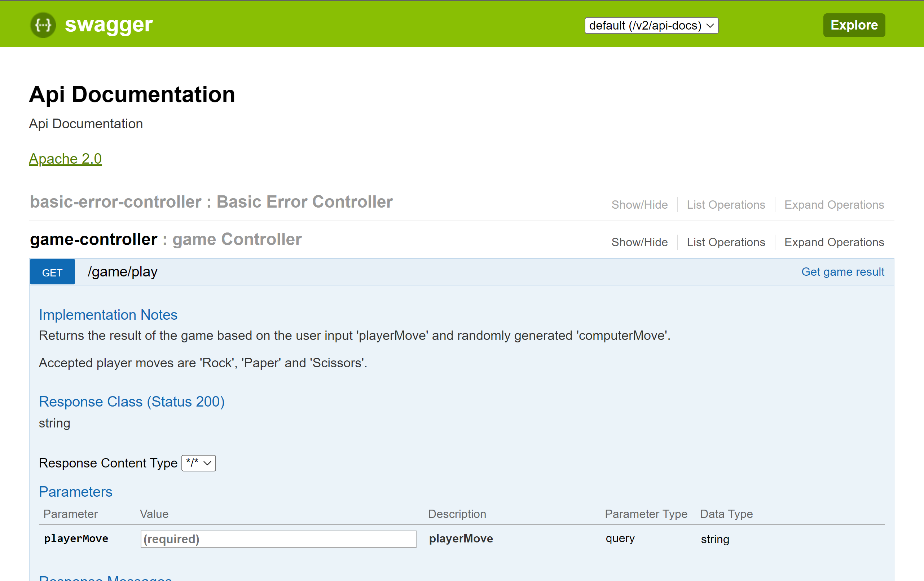Open the Response Content Type dropdown
Image resolution: width=924 pixels, height=581 pixels.
tap(198, 463)
